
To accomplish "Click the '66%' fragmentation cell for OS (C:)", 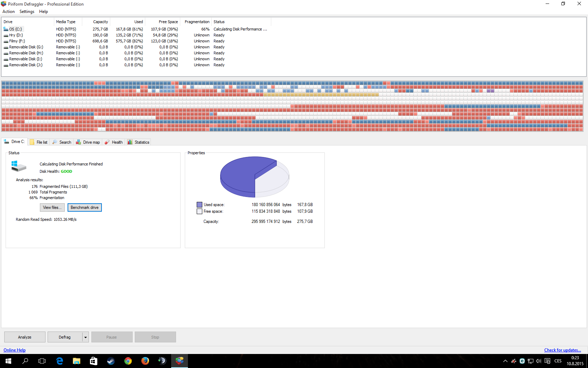I will pyautogui.click(x=205, y=29).
